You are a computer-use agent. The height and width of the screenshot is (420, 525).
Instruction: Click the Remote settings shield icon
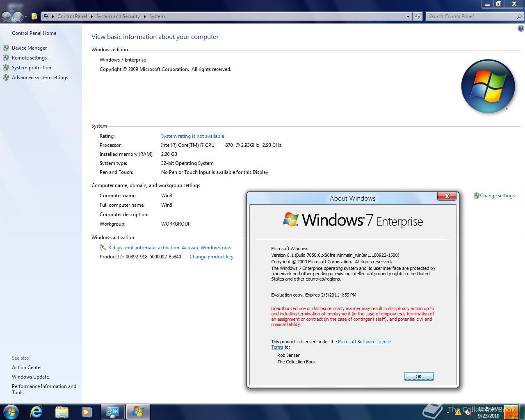click(x=6, y=58)
